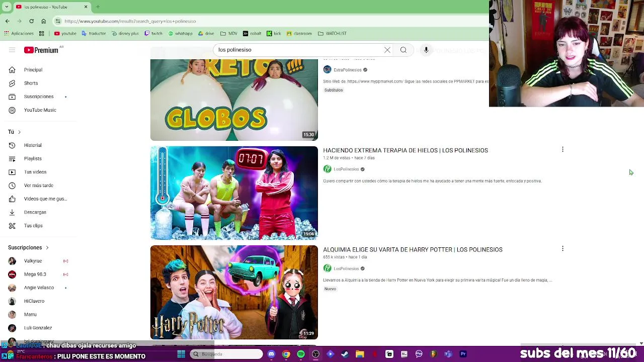This screenshot has height=362, width=644.
Task: Open title HACIENDO EXTREMA TERAPIA DE HIELOS
Action: (406, 150)
